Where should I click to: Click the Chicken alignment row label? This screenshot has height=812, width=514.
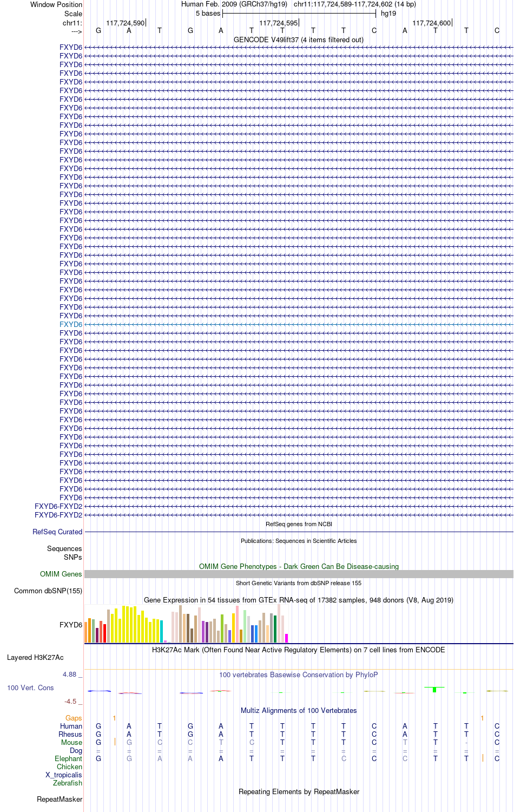click(70, 767)
